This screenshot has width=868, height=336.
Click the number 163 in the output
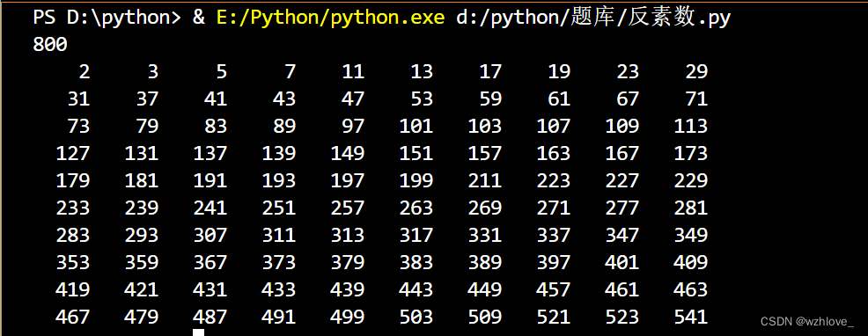554,153
